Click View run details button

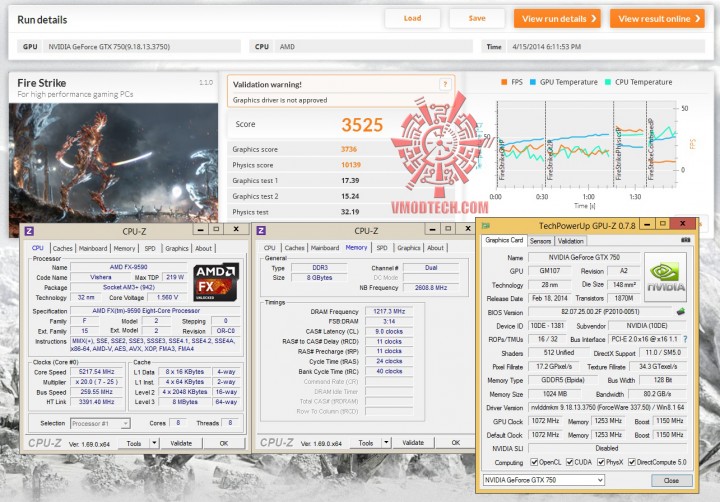(x=557, y=19)
